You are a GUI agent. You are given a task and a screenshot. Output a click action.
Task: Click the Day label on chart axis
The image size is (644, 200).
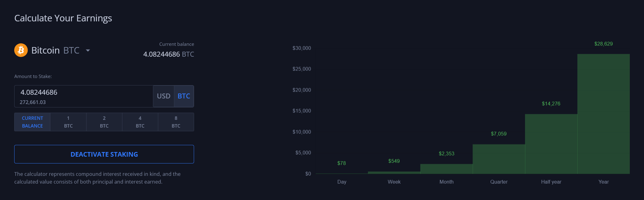342,182
